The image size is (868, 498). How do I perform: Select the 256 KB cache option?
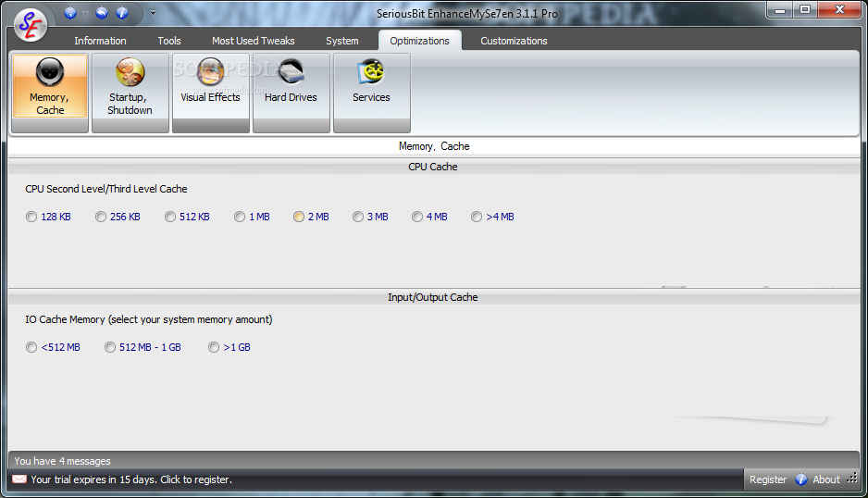[x=118, y=217]
